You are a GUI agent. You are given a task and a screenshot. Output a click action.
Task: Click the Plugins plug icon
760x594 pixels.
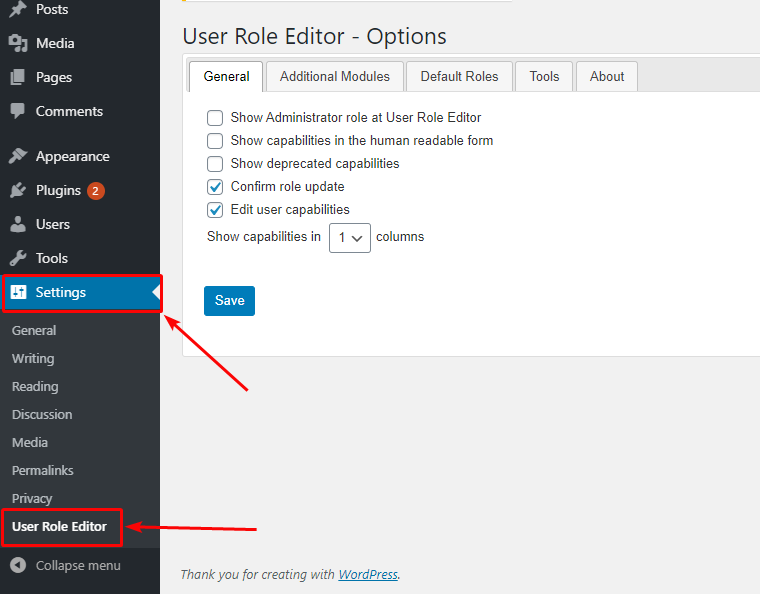(x=18, y=190)
